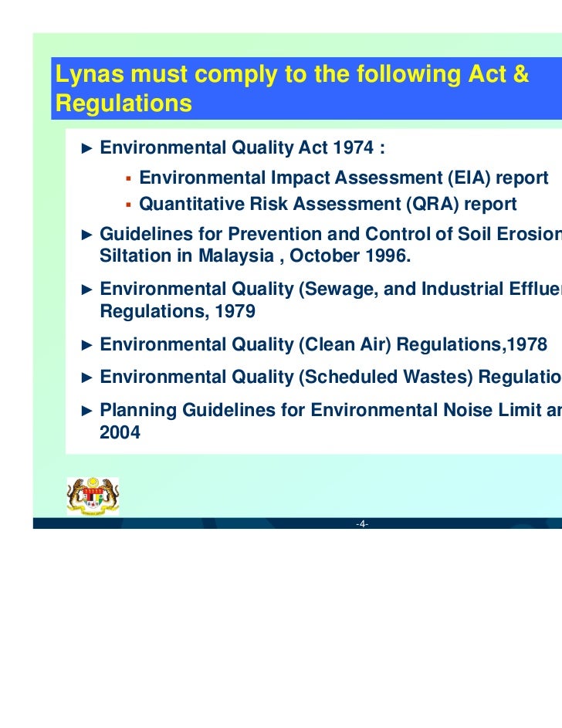Select the 'Guidelines for Prevention and Control of Soil Erosion' line
The width and height of the screenshot is (562, 728).
coord(331,234)
